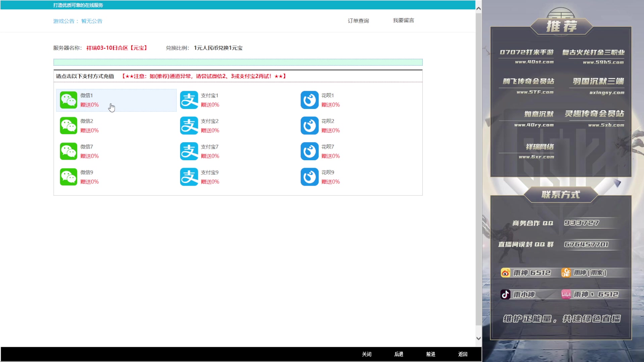Image resolution: width=644 pixels, height=362 pixels.
Task: Click the WeChat 微信1 payment icon
Action: [68, 100]
